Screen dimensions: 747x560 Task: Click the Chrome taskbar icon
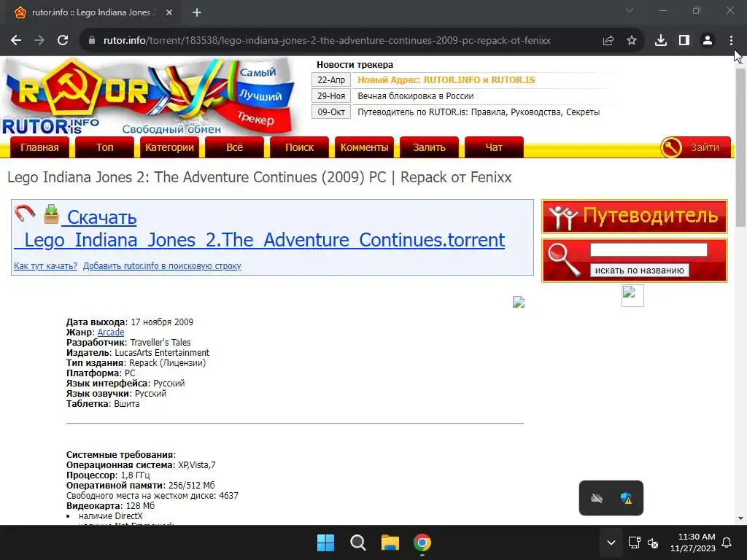(422, 542)
